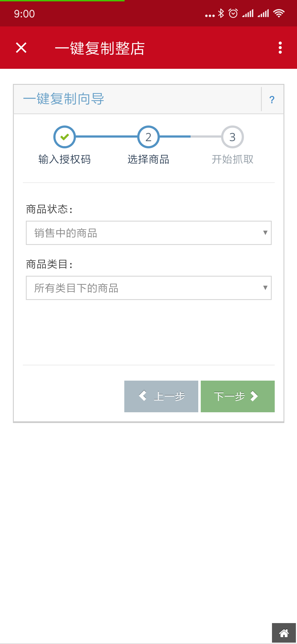Open the wizard help question mark
The height and width of the screenshot is (644, 297).
point(272,99)
